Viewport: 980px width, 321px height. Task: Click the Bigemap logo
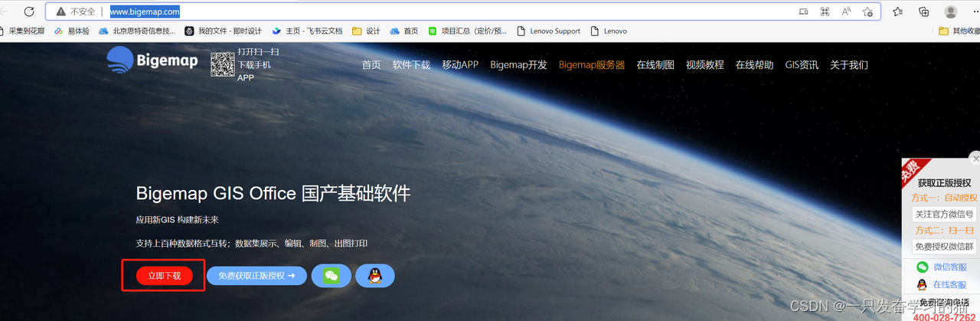click(152, 61)
